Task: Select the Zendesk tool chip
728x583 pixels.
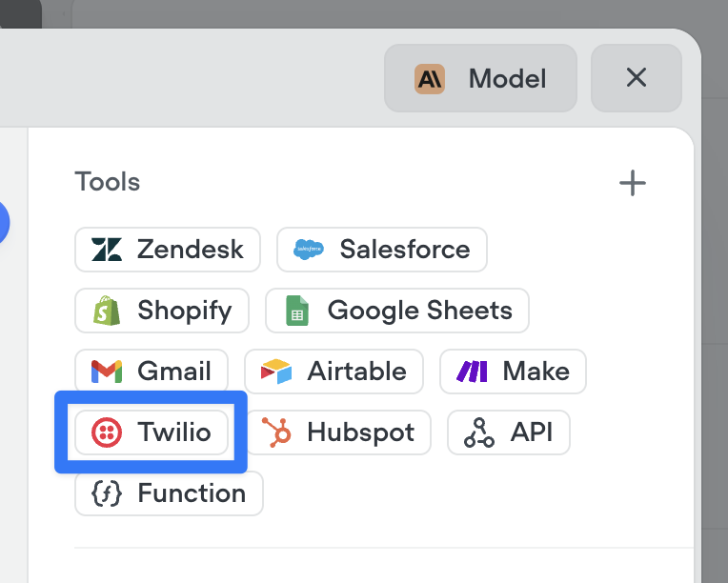Action: tap(168, 250)
